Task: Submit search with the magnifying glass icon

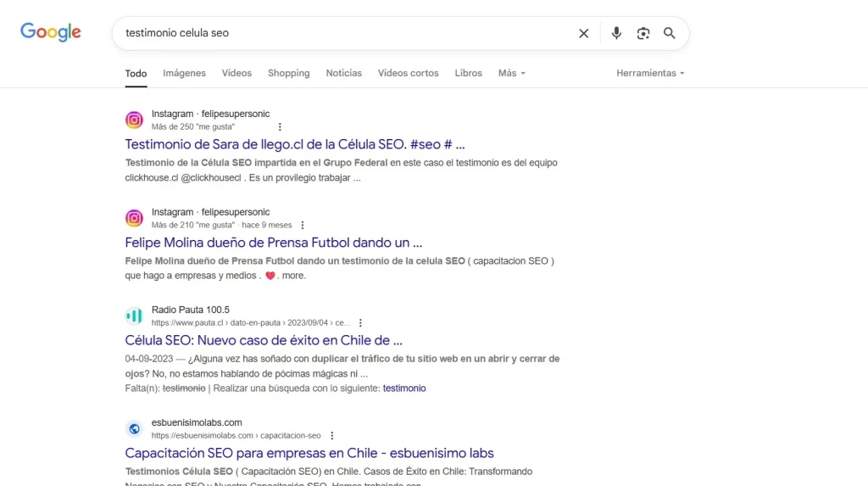Action: pos(670,33)
